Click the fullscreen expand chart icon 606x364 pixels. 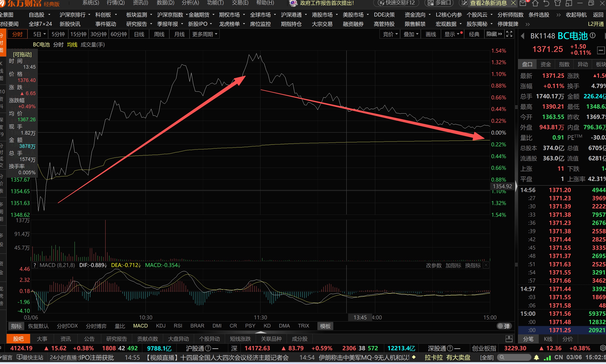tap(509, 34)
